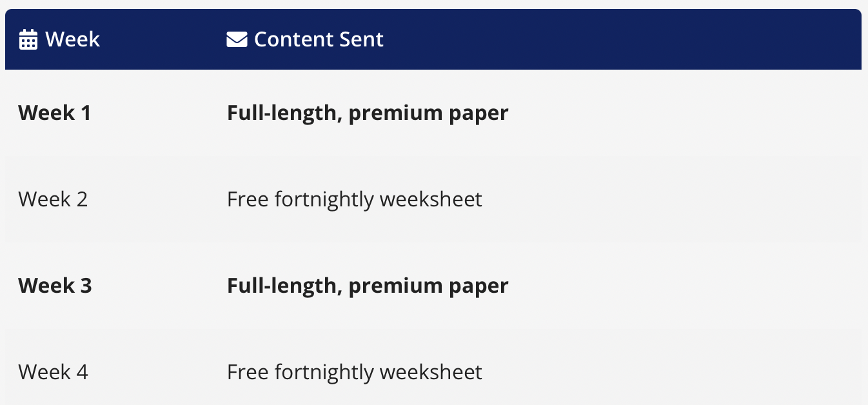Select the Week column header label
Viewport: 868px width, 405px height.
point(72,39)
